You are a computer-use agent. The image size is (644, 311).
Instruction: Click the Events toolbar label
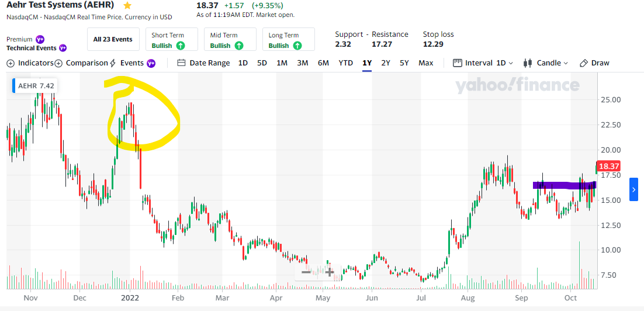pos(132,63)
